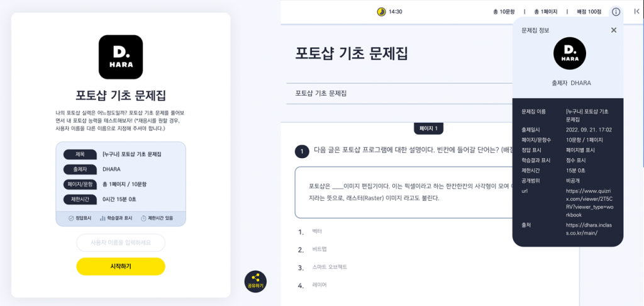Click the 정답표시 checkmark icon
The image size is (644, 306).
(x=71, y=218)
